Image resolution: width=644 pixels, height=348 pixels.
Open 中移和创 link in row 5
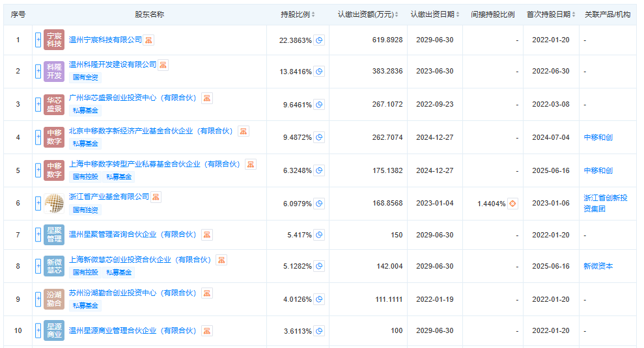point(598,170)
